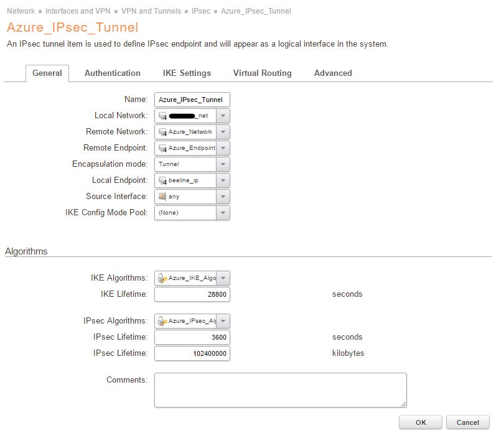Open the IPsec breadcrumb link
504x443 pixels.
click(x=201, y=11)
